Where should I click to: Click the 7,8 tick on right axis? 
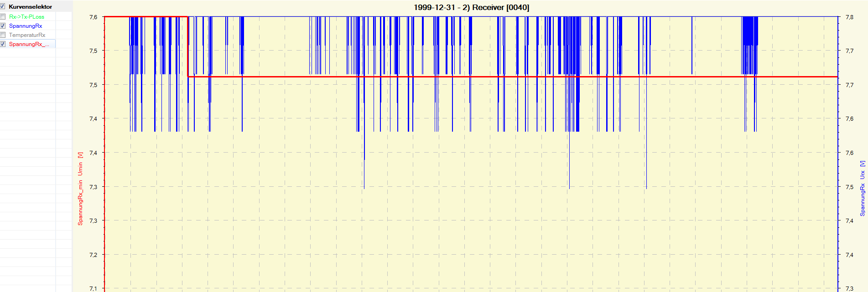click(x=849, y=17)
